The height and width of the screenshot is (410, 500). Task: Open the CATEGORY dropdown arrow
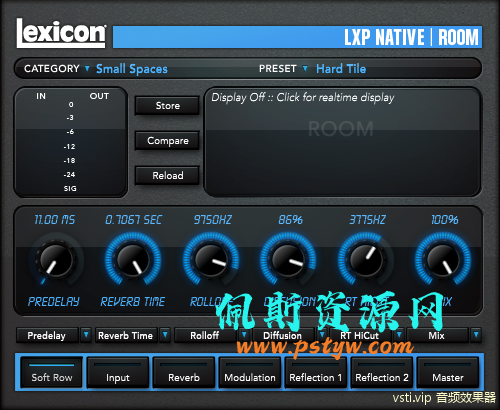point(87,68)
